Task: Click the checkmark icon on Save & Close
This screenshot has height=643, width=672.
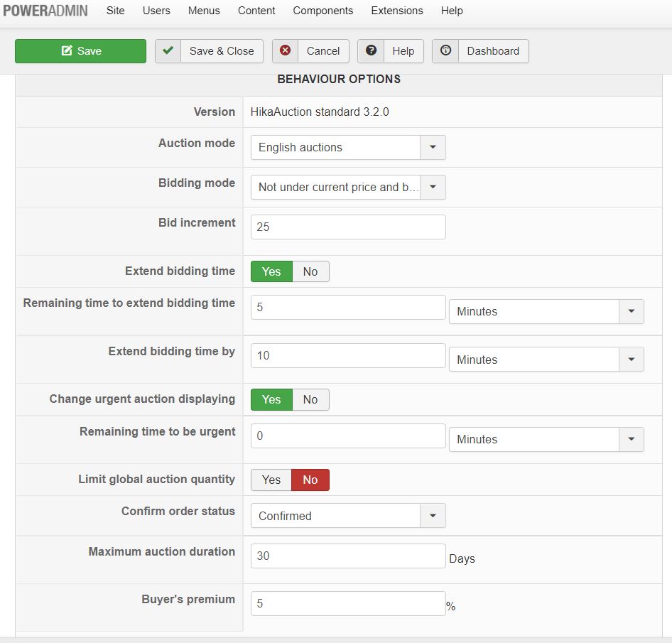Action: point(168,51)
